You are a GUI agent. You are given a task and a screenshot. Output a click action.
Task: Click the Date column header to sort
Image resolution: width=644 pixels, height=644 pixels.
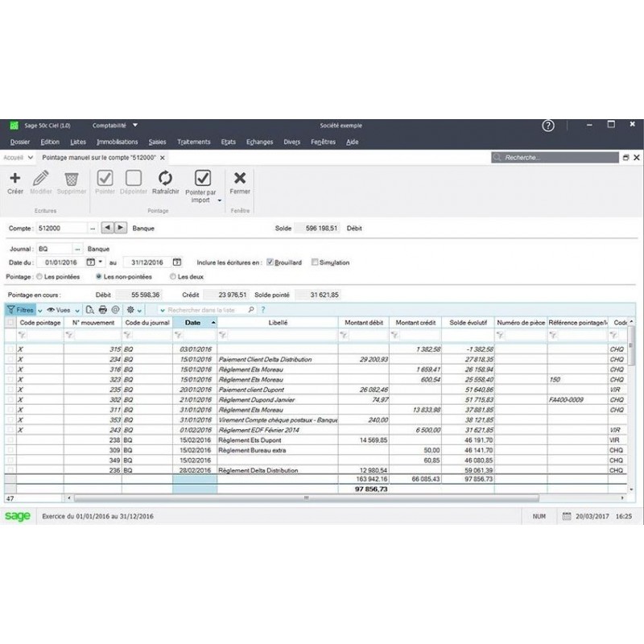point(192,320)
